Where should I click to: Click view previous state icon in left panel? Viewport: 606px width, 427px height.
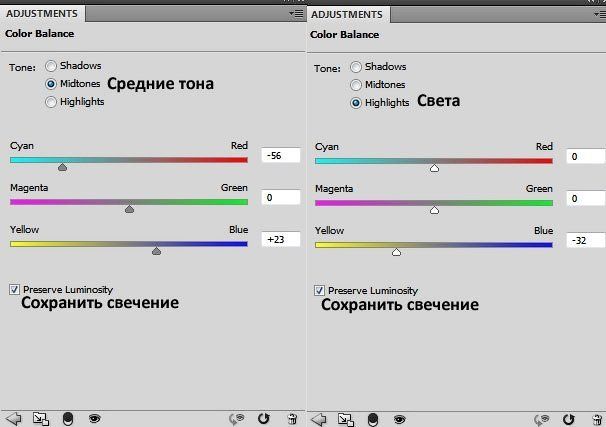(237, 419)
